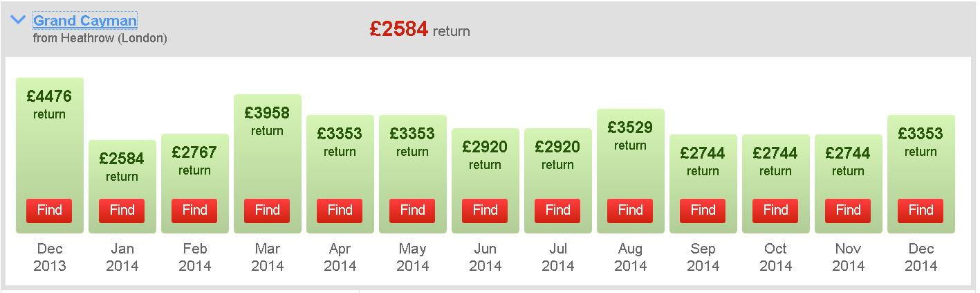
Task: Collapse the Grand Cayman section chevron
Action: tap(19, 20)
